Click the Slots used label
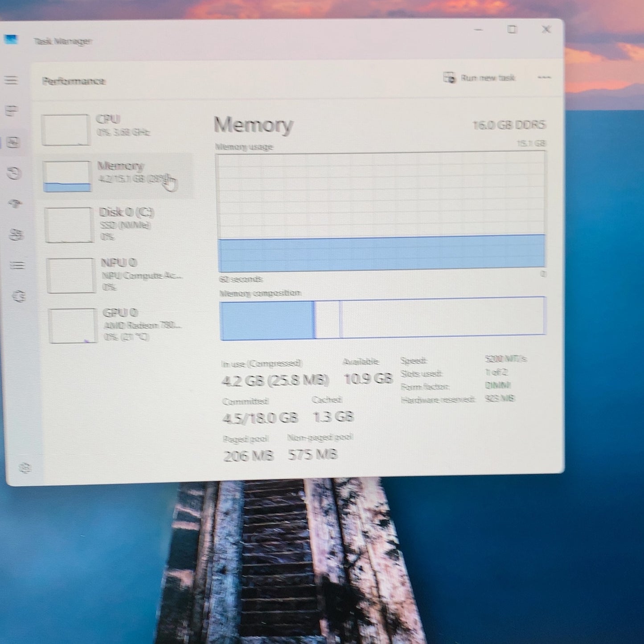 point(421,373)
